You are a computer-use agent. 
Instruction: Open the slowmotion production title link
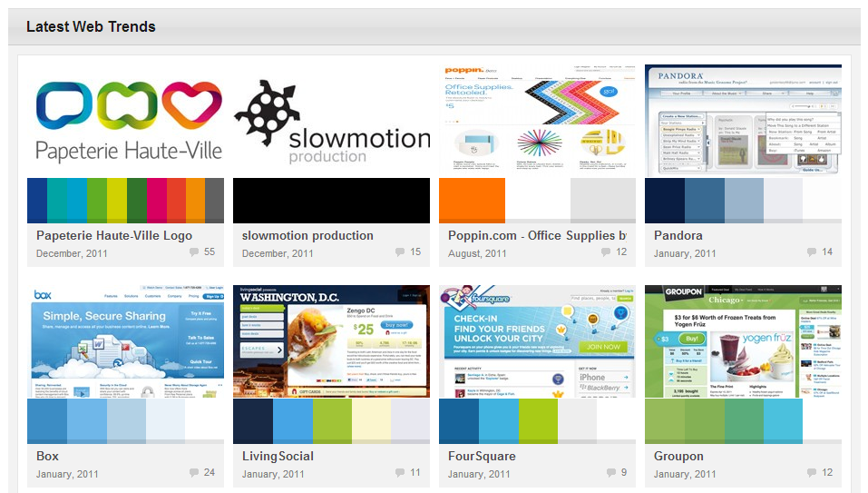pos(307,235)
